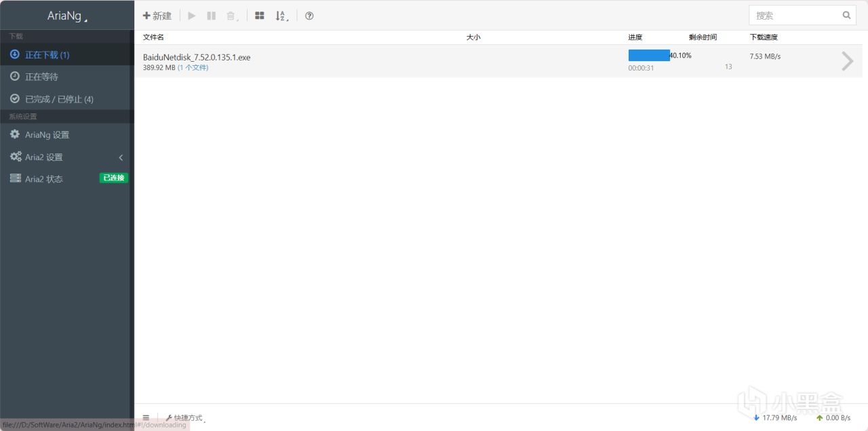Expand Aria2 设置 submenu
Screen dimensions: 868x431
point(66,157)
